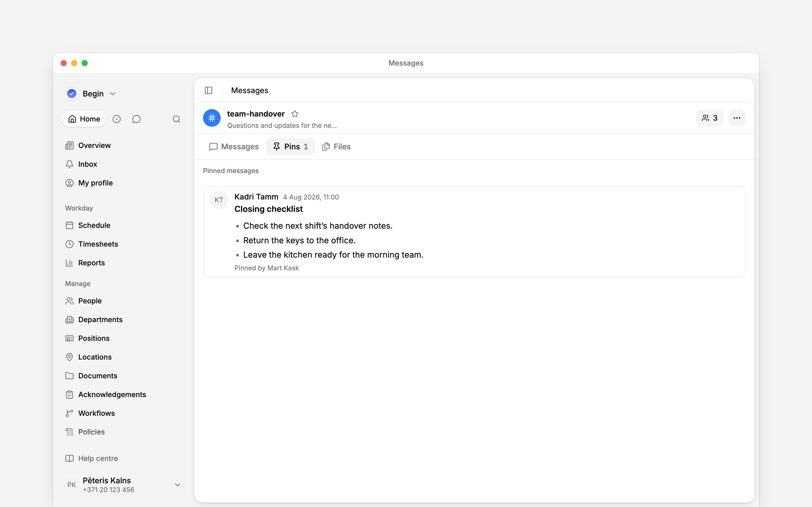Open the Home button
812x507 pixels.
coord(84,119)
